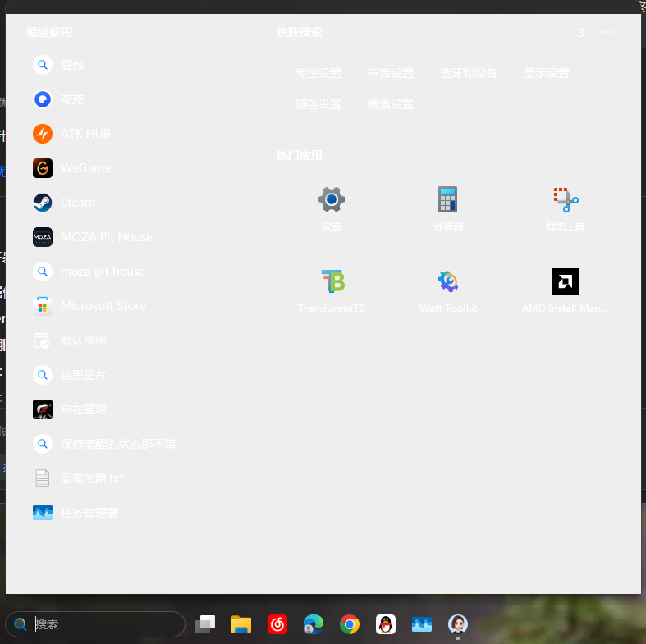Open File Explorer on the taskbar
Viewport: 646px width, 644px height.
tap(241, 624)
